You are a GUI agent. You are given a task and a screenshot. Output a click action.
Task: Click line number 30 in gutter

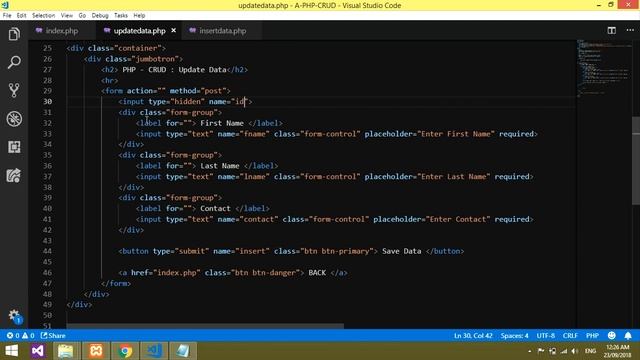[x=47, y=102]
